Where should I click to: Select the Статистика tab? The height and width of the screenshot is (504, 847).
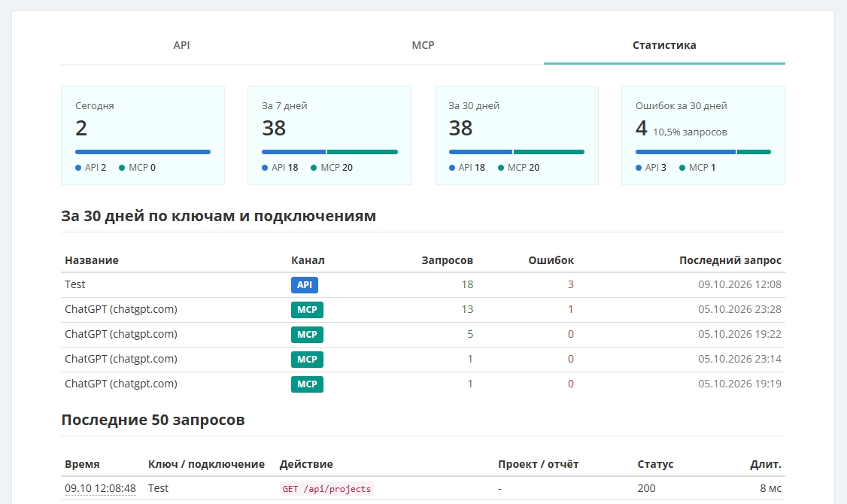tap(664, 45)
